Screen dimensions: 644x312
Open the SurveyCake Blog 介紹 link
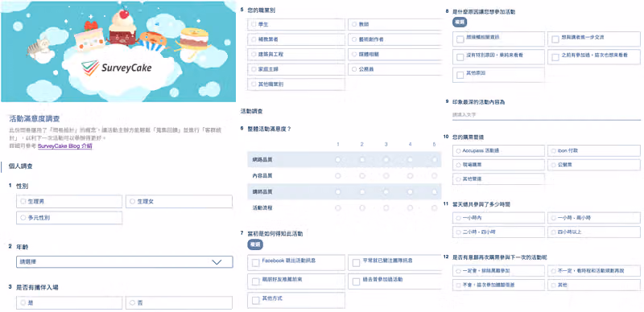(65, 146)
